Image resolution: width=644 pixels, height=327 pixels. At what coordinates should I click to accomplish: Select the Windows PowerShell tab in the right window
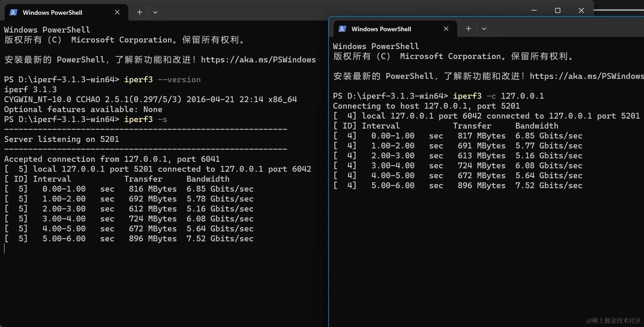click(x=395, y=29)
